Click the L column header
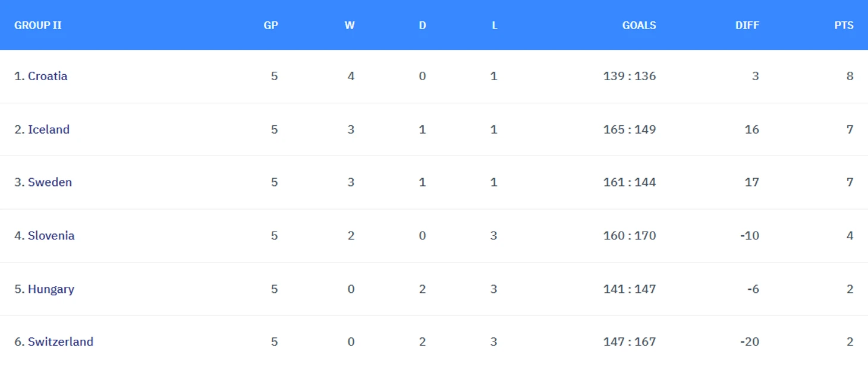The image size is (868, 367). coord(494,26)
